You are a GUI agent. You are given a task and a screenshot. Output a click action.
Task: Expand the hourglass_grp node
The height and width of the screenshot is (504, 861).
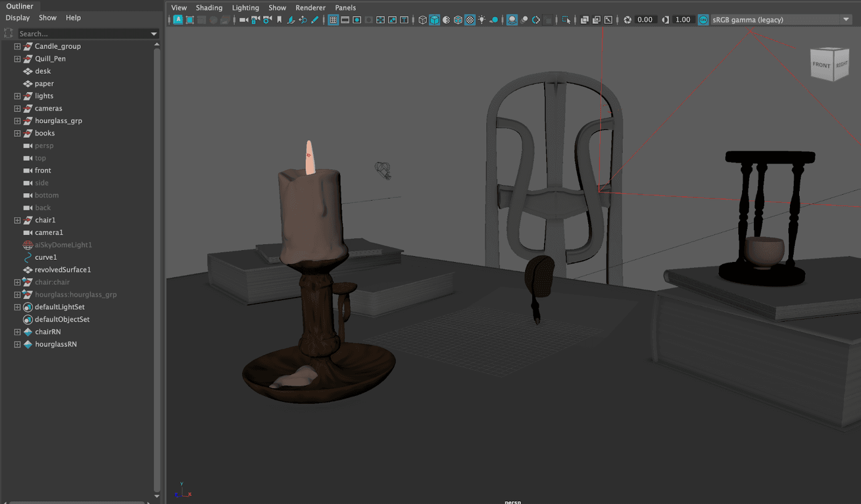17,120
